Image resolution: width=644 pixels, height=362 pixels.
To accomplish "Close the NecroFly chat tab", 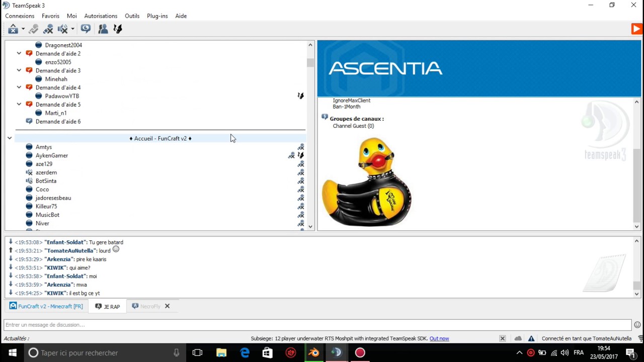I will [168, 306].
